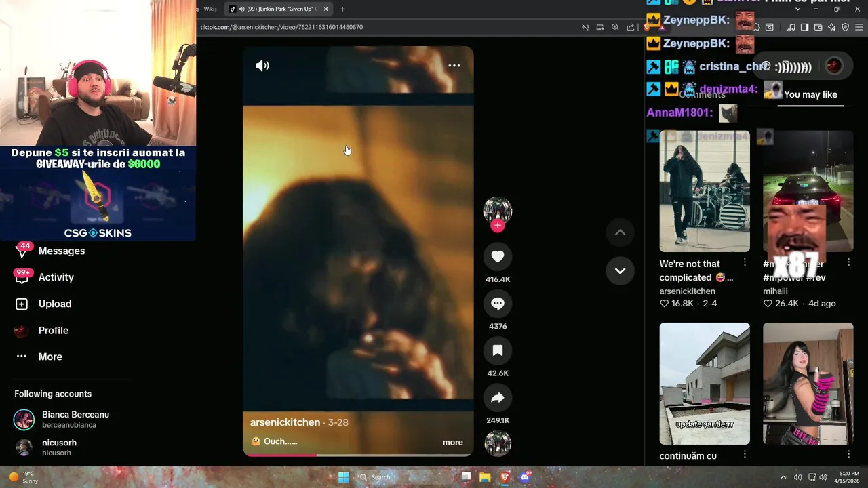Share the video using the arrow icon
The image size is (868, 488).
[498, 397]
